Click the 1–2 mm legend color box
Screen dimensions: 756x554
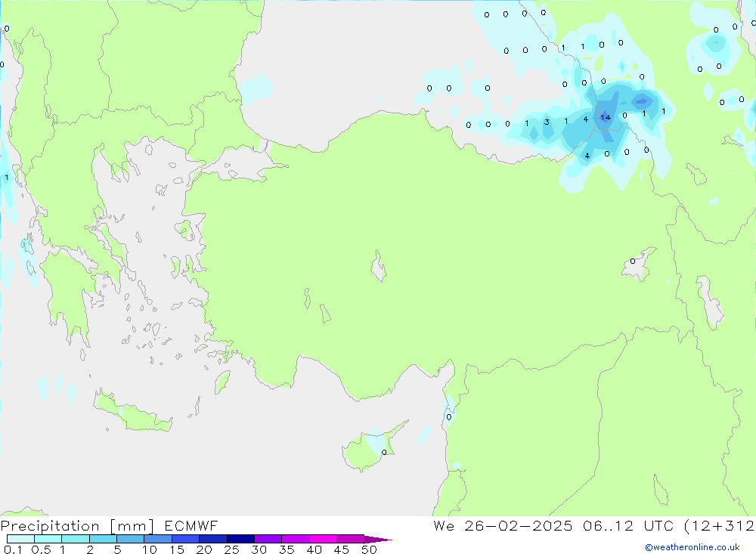click(x=76, y=539)
